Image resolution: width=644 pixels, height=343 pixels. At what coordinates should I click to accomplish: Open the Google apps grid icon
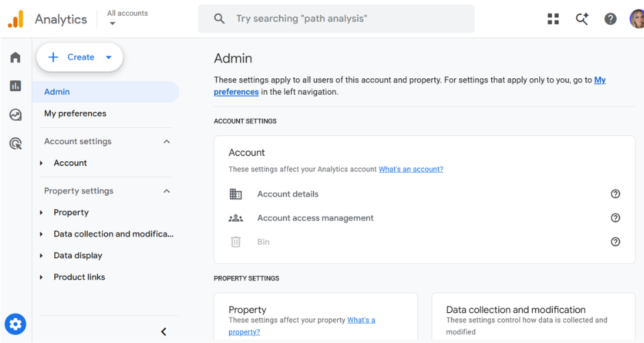click(x=554, y=19)
